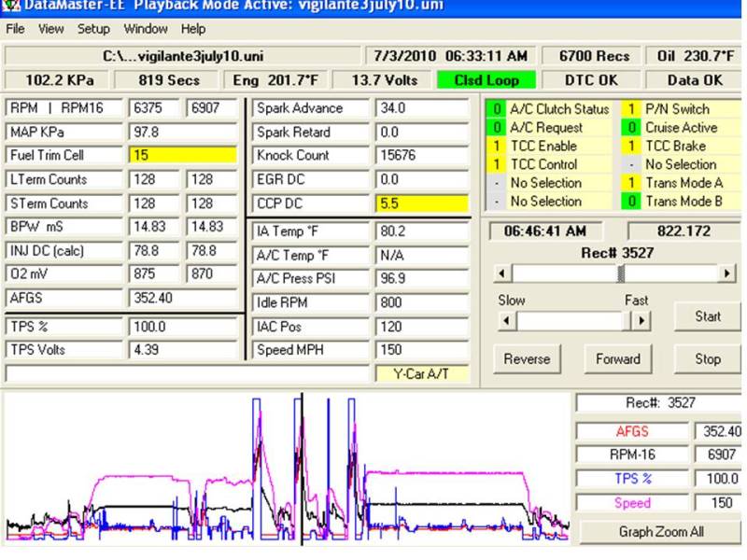Click the empty message field above graph
Screen dimensions: 747x560
click(x=188, y=374)
